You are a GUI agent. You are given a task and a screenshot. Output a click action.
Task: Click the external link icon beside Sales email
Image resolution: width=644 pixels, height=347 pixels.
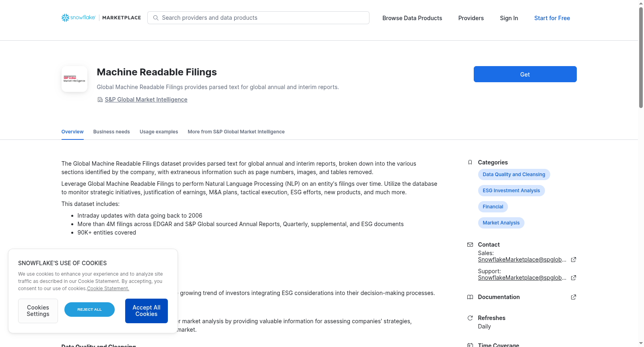pyautogui.click(x=574, y=260)
